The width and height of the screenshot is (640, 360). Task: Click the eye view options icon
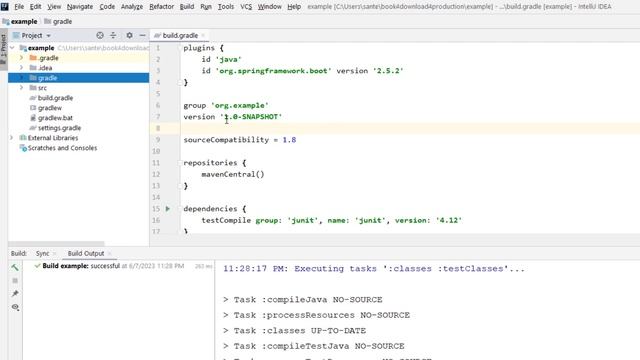[x=15, y=307]
